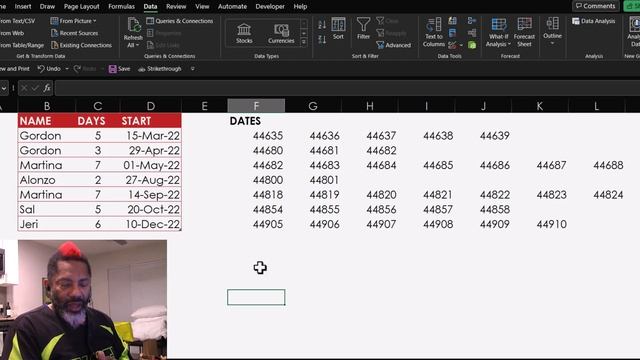Select the cell containing Alonzo

[47, 180]
